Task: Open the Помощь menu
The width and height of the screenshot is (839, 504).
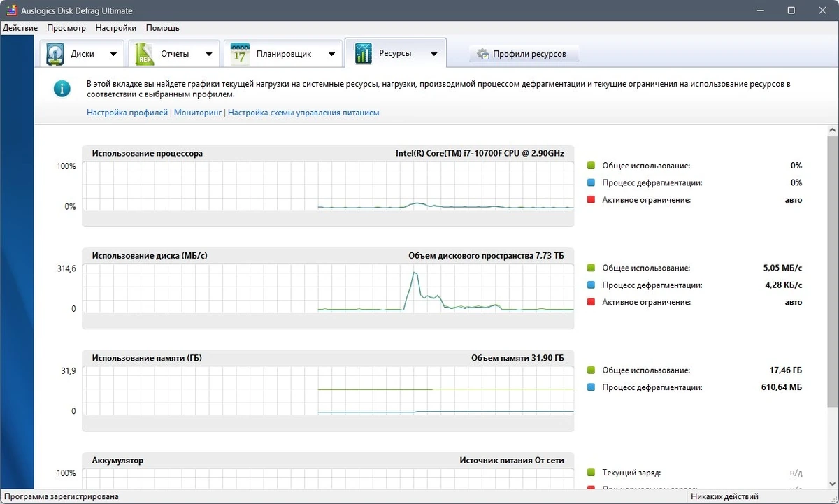Action: (x=163, y=28)
